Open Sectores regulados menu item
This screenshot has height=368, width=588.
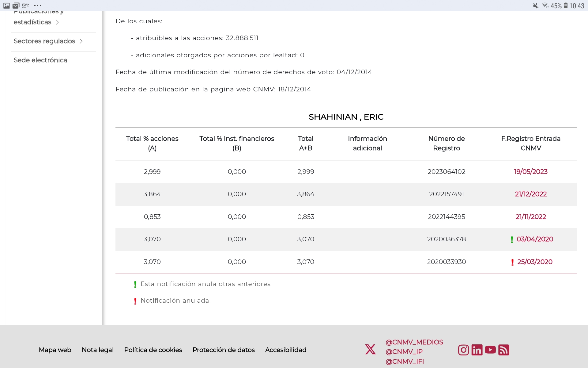point(44,41)
